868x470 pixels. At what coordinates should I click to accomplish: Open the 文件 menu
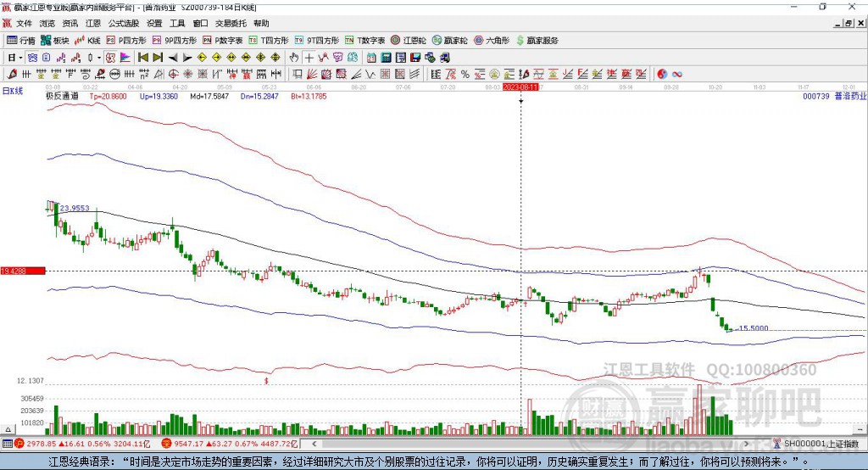[x=25, y=23]
